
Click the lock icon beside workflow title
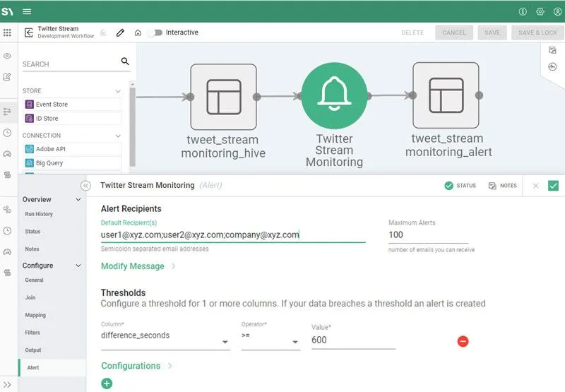(103, 32)
